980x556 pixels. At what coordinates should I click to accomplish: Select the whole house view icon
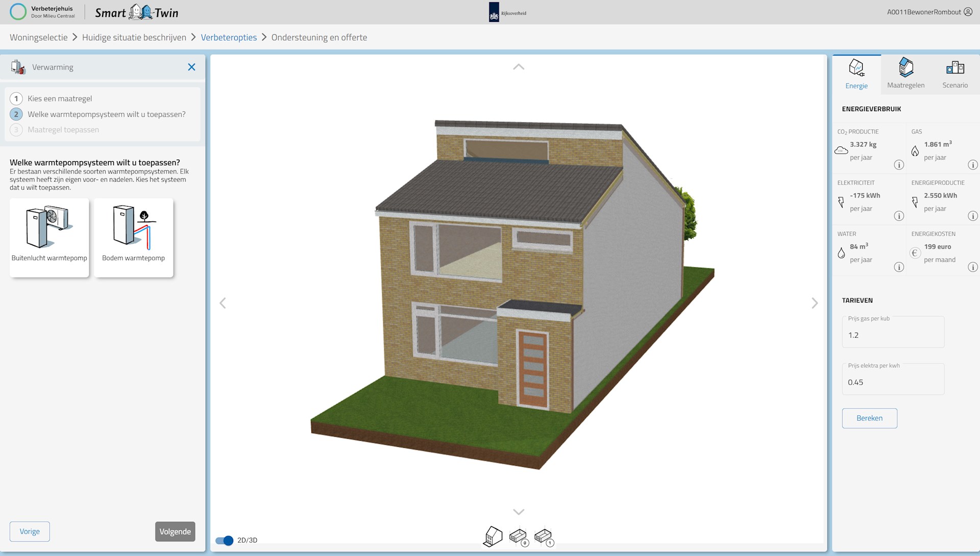point(493,537)
